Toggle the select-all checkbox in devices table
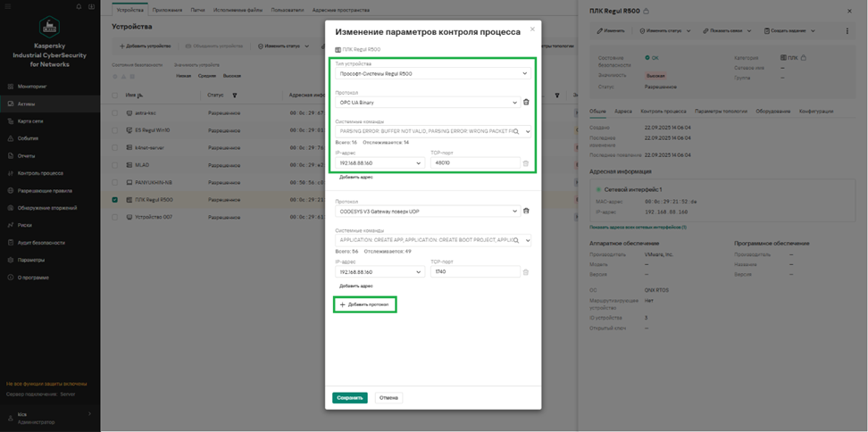Image resolution: width=868 pixels, height=432 pixels. click(115, 96)
